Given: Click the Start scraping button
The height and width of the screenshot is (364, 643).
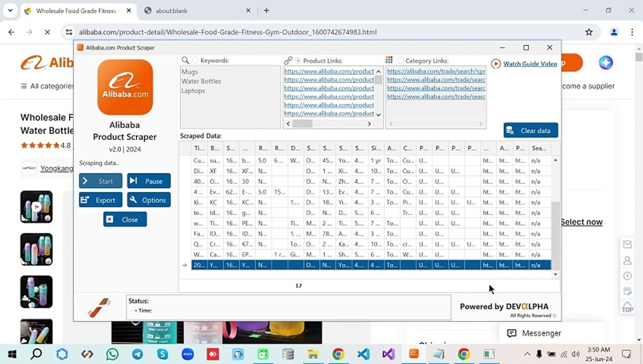Looking at the screenshot, I should pos(101,181).
